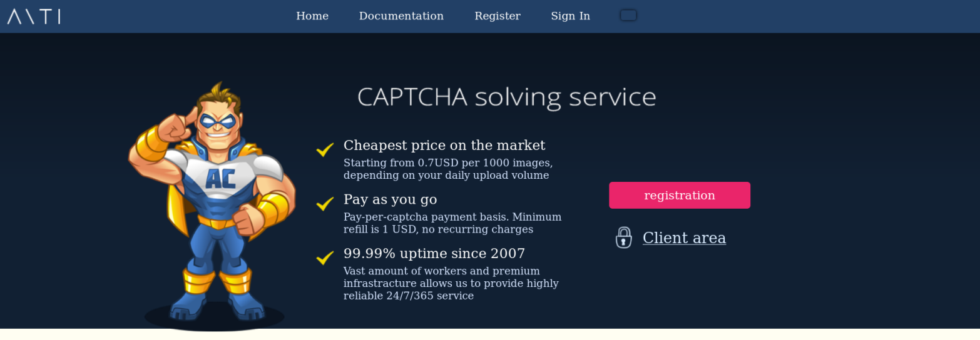Screen dimensions: 980x340
Task: Select the Pay as you go title
Action: click(390, 199)
